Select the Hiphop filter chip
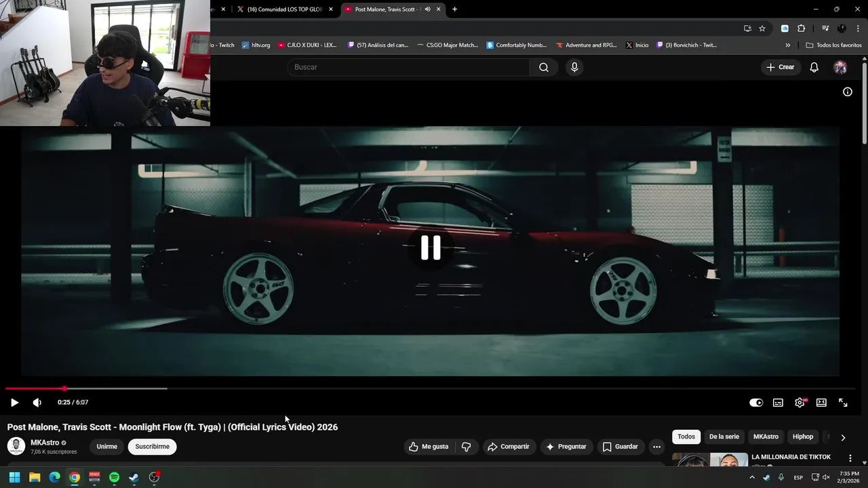Screen dimensions: 868x488 point(803,436)
